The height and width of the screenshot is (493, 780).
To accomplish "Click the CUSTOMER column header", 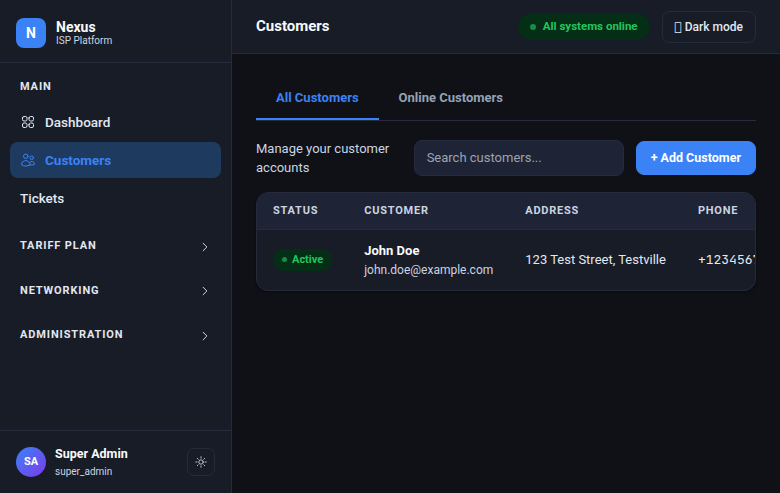I will tap(396, 210).
